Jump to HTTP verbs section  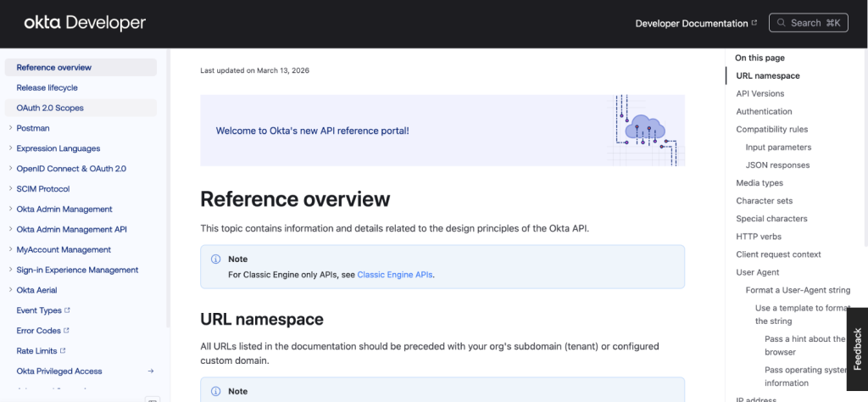coord(759,237)
